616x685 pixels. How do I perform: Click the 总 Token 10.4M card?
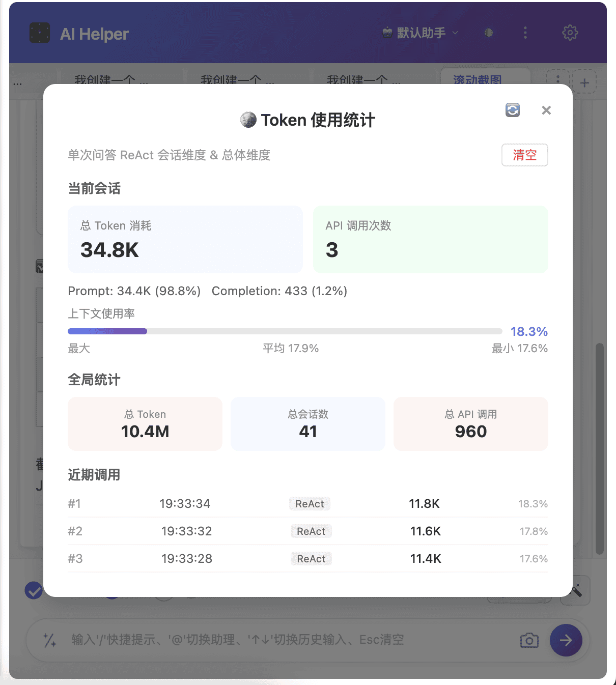(x=145, y=424)
